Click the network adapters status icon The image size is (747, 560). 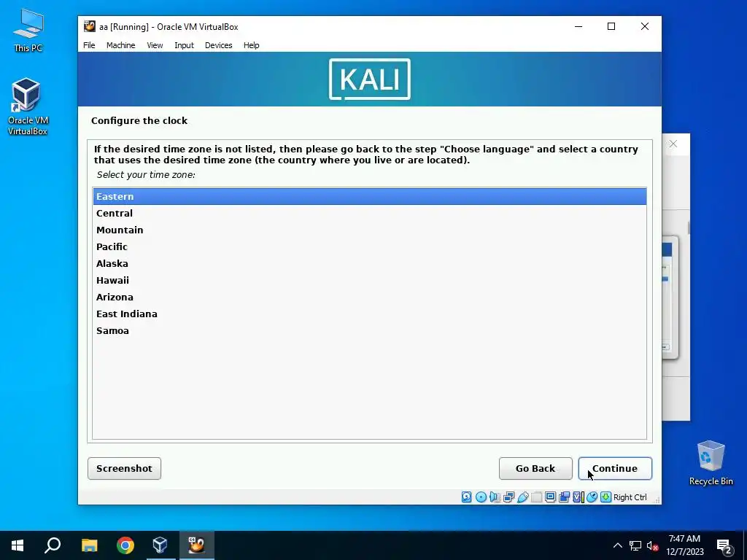[x=508, y=497]
